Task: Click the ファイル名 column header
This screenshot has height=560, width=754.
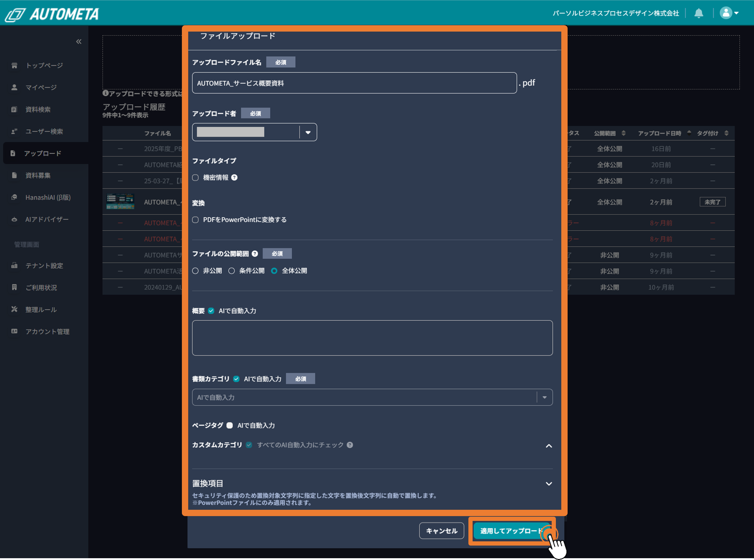Action: [x=158, y=133]
